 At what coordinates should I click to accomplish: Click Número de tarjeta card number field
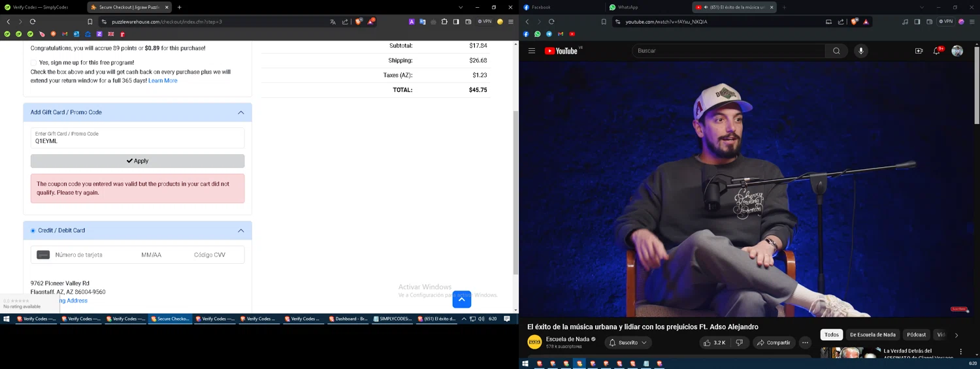coord(78,255)
